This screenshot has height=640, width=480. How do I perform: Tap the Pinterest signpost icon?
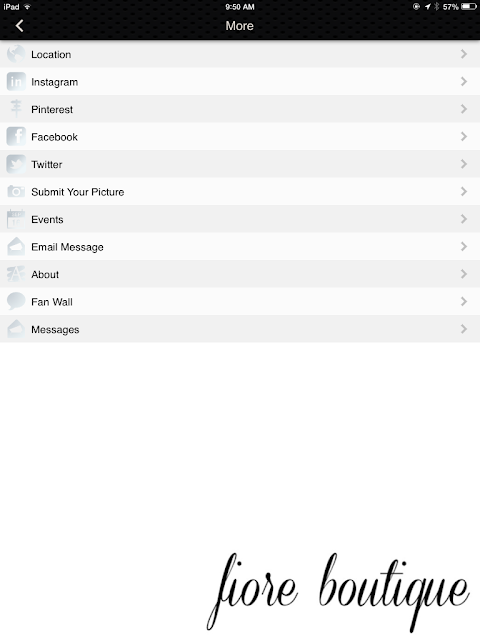click(16, 109)
